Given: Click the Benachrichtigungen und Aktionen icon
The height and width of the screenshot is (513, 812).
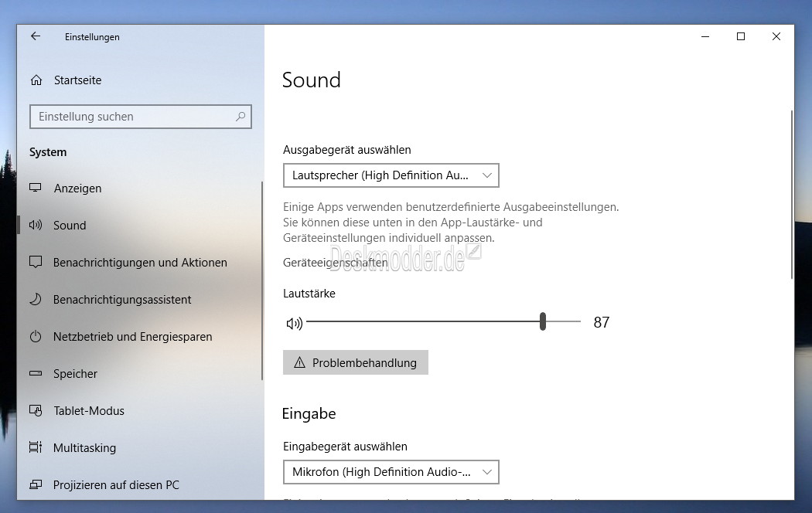Looking at the screenshot, I should pos(36,263).
